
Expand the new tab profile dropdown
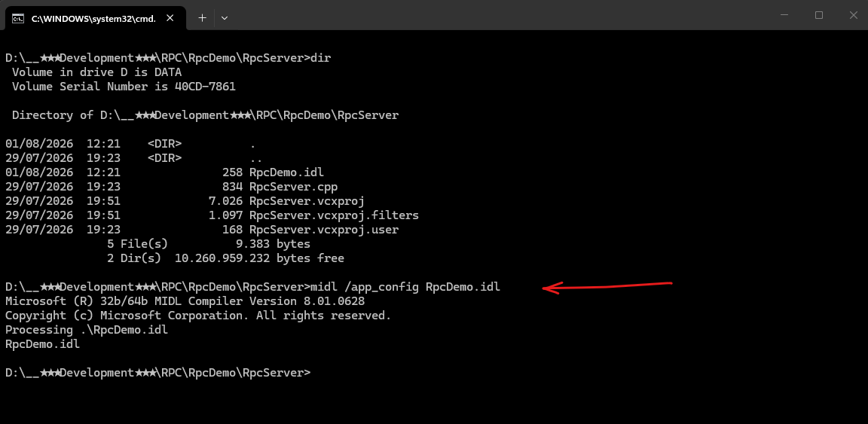[225, 18]
